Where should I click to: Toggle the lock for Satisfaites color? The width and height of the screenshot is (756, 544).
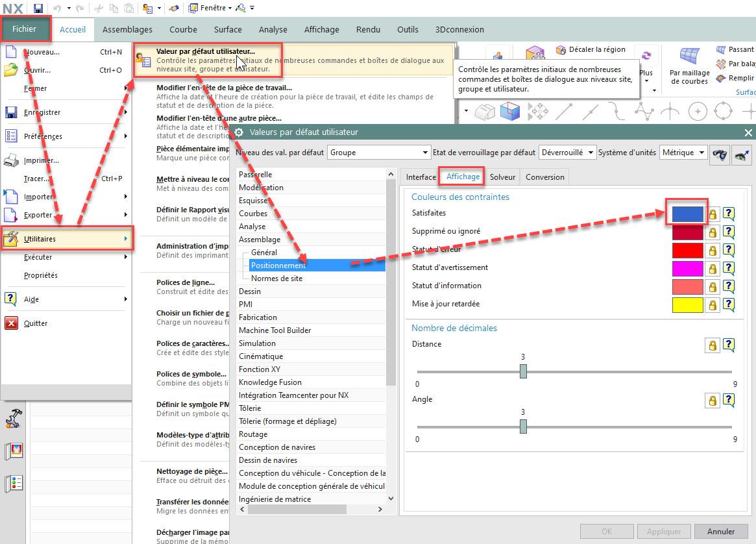(713, 214)
